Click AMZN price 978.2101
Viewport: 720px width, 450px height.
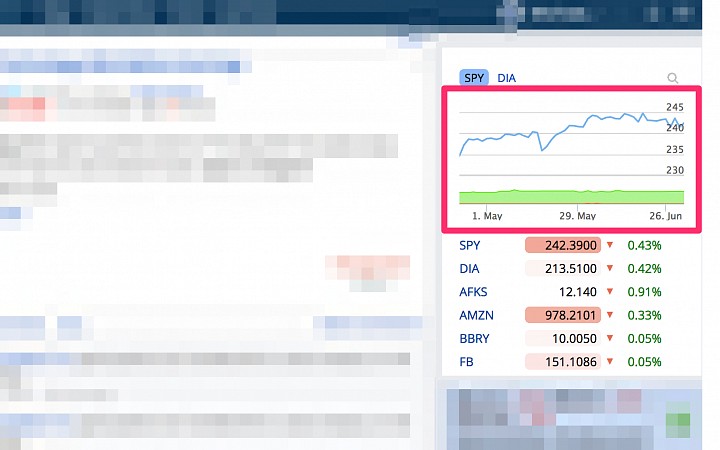pos(563,315)
